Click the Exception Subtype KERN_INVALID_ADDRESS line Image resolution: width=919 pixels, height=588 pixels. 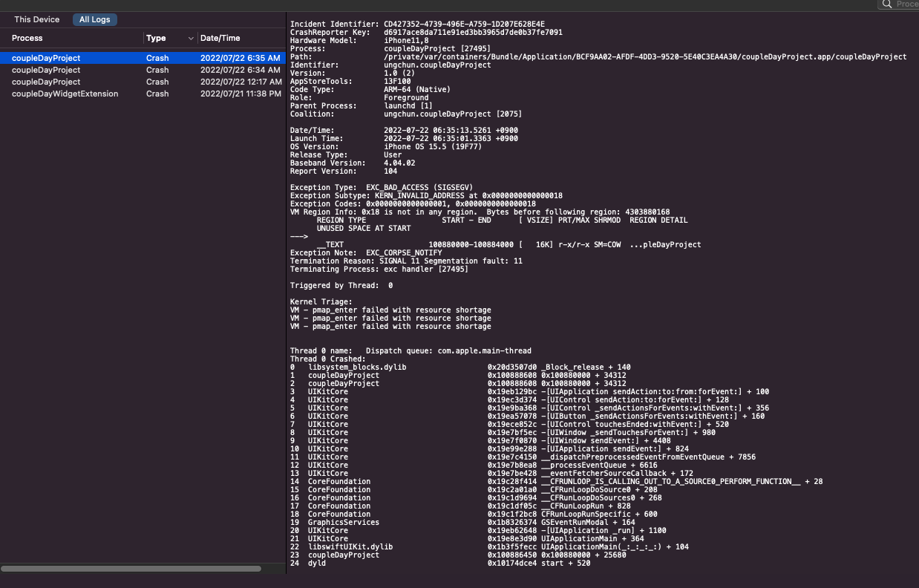pyautogui.click(x=426, y=196)
